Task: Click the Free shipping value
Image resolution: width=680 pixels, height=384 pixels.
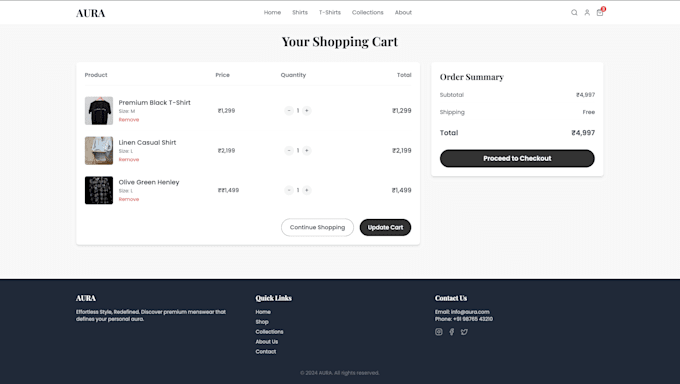Action: point(588,112)
